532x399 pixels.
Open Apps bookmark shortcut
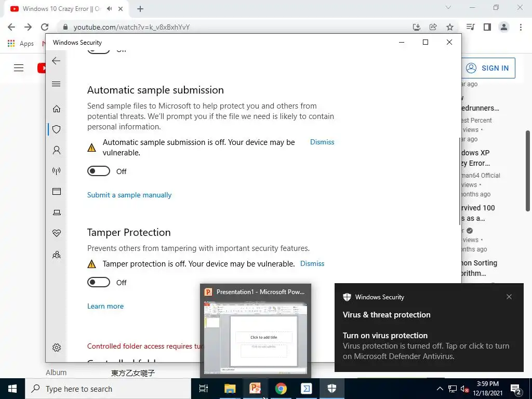[21, 44]
